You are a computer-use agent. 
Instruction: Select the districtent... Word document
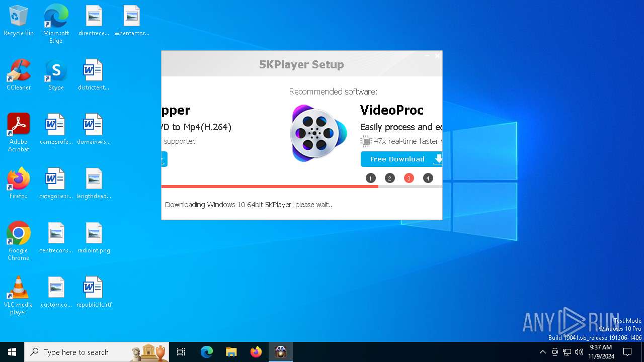pos(94,75)
